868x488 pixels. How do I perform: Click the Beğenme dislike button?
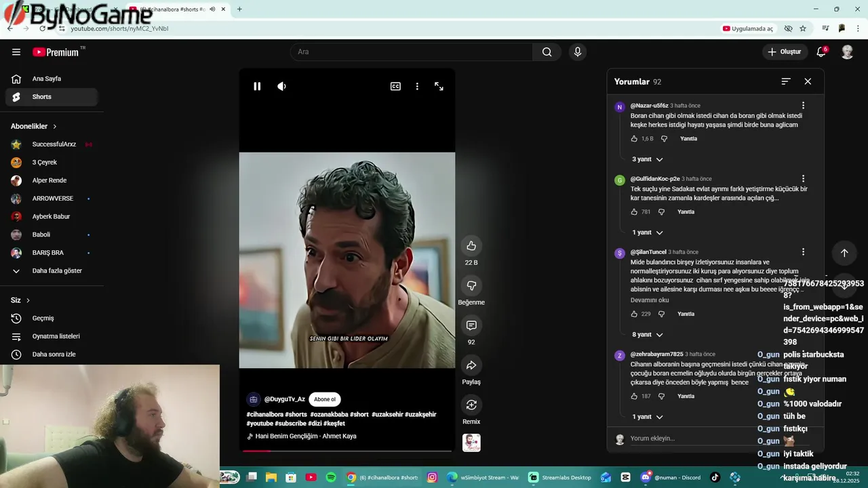click(x=471, y=285)
